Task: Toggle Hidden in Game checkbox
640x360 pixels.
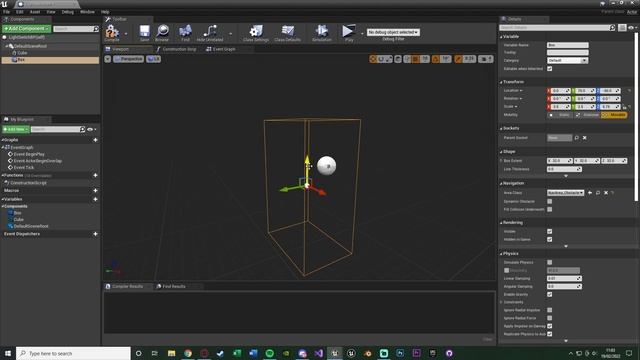Action: point(549,240)
